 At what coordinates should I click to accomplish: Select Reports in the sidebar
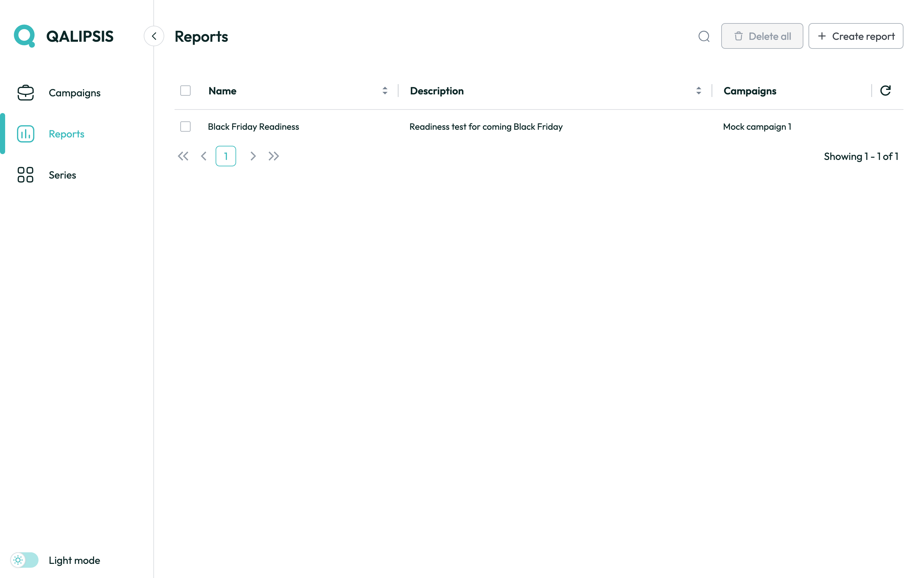click(x=66, y=134)
